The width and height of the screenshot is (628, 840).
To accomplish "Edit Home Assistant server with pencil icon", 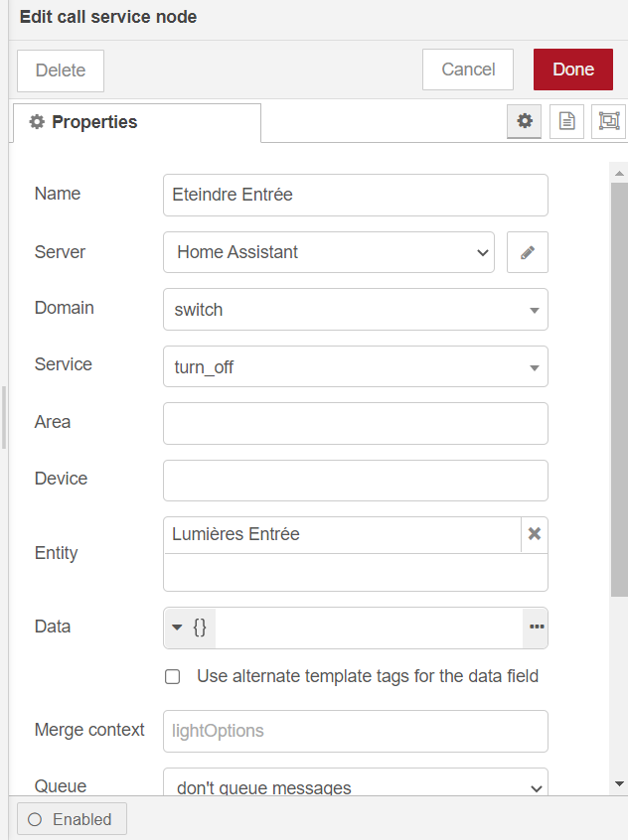I will (x=528, y=252).
